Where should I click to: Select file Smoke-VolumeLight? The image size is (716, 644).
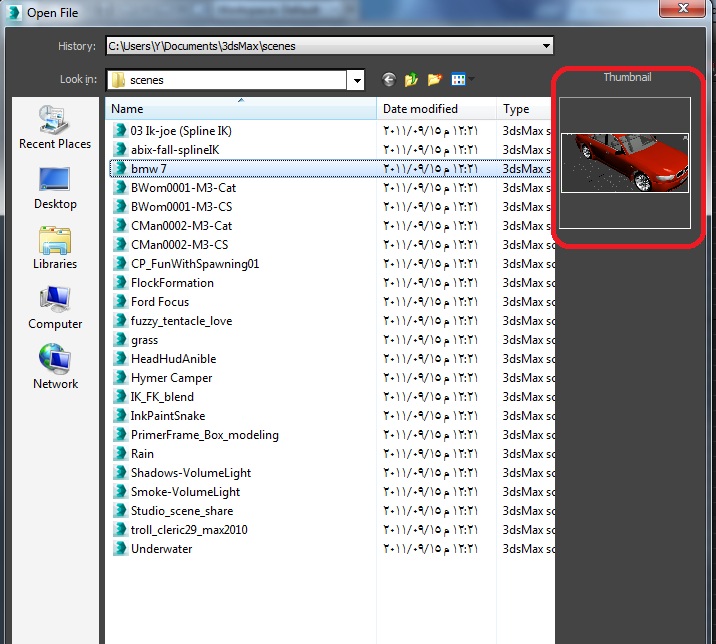(x=185, y=492)
